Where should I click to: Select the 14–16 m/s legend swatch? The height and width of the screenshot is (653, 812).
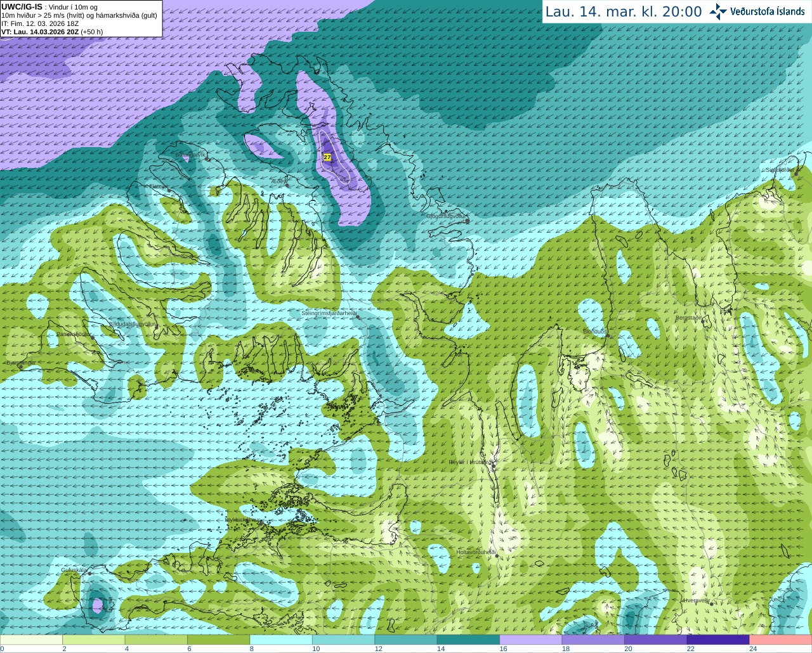click(468, 640)
